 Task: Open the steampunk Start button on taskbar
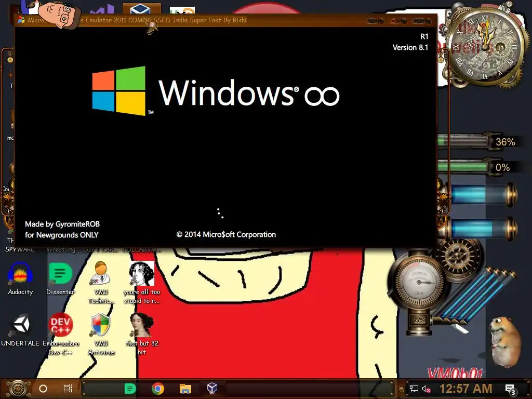coord(19,389)
